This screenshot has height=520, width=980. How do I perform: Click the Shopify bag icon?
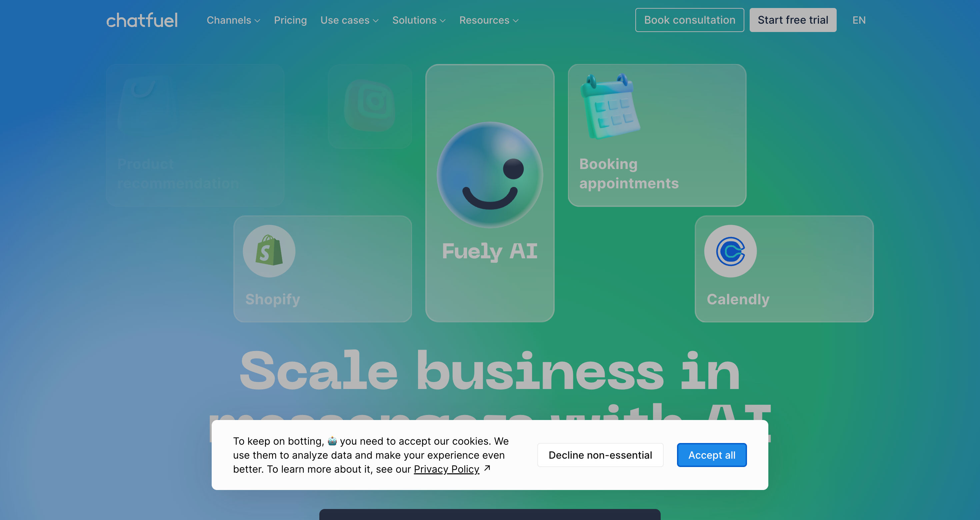click(269, 251)
